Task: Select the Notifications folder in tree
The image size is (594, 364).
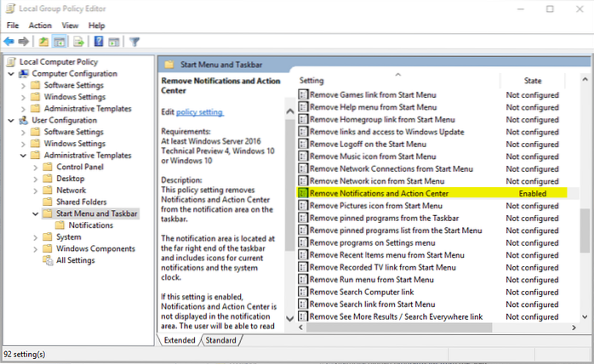Action: [x=89, y=225]
